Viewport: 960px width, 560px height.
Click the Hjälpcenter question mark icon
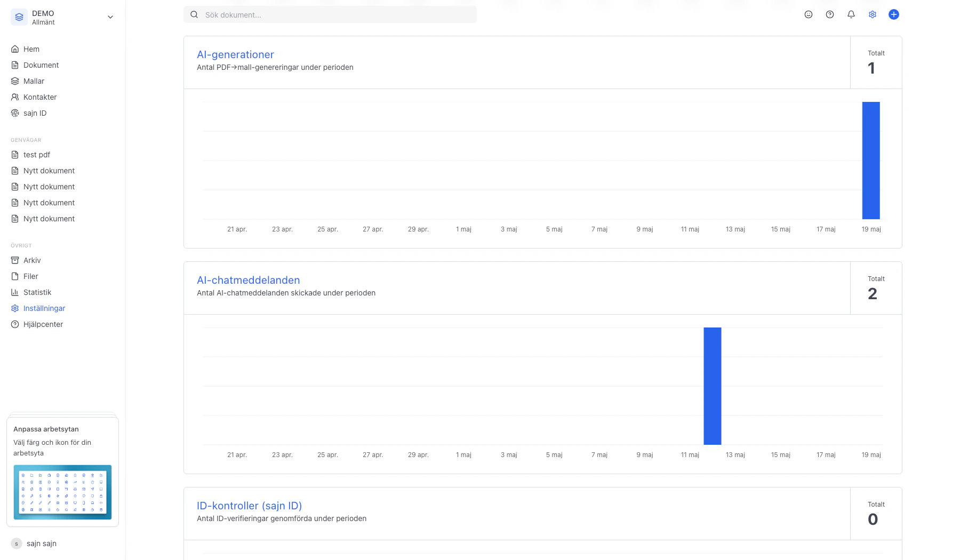[x=15, y=324]
